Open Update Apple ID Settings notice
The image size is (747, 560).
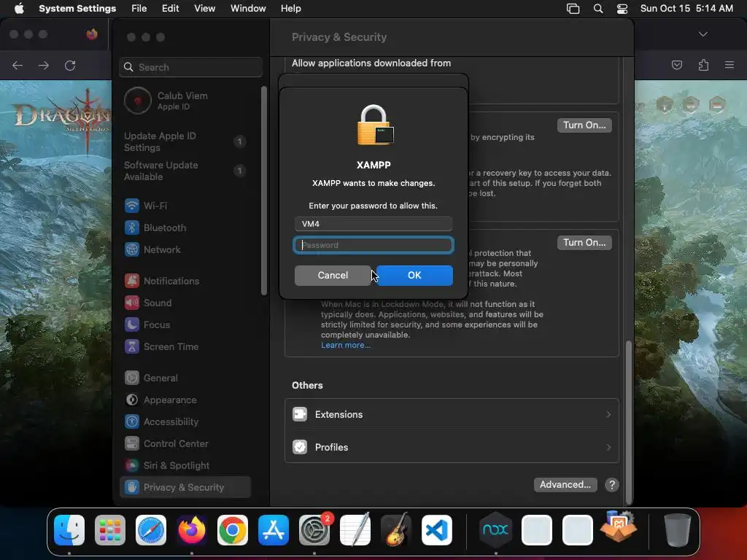click(186, 141)
